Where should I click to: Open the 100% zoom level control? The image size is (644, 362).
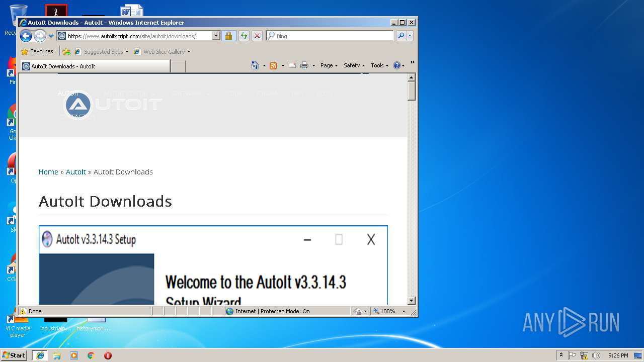389,311
